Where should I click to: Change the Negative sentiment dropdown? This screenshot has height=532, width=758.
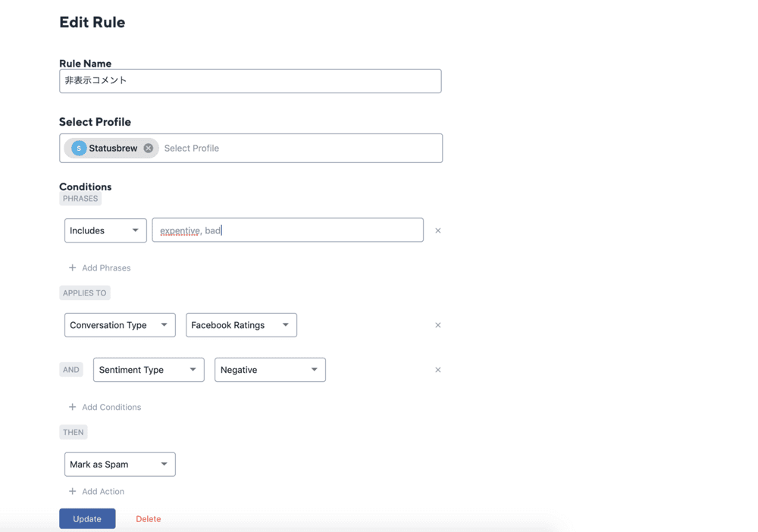(x=270, y=370)
